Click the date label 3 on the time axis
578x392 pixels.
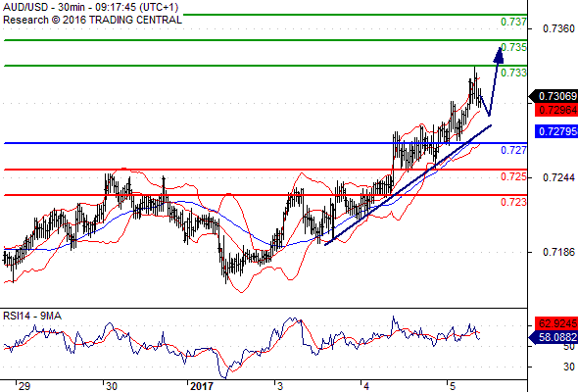coord(280,386)
